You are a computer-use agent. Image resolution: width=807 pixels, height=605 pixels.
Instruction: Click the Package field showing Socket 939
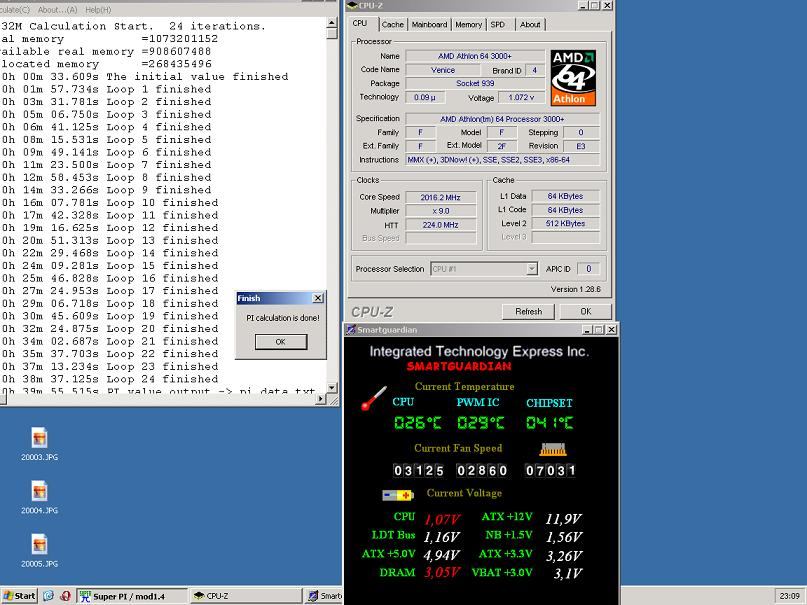pos(475,83)
